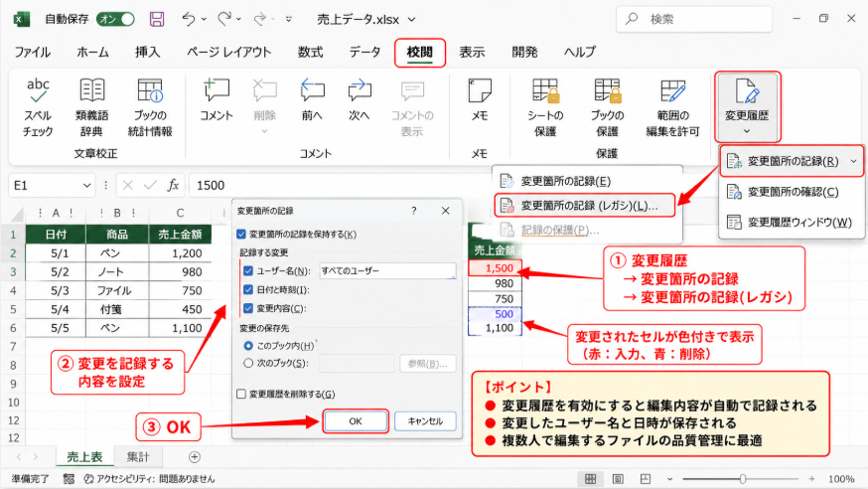Add a new sheet with plus icon
Viewport: 868px width, 489px height.
pyautogui.click(x=195, y=457)
